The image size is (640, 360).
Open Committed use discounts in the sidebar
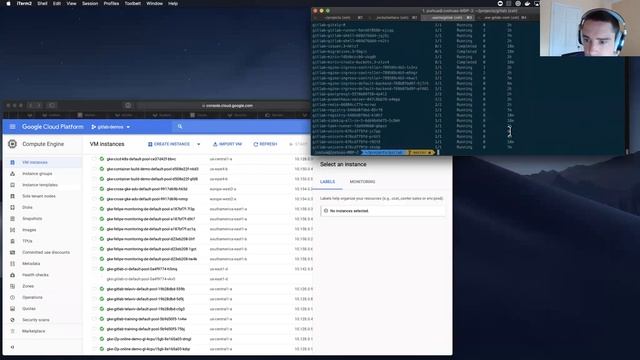pyautogui.click(x=46, y=253)
